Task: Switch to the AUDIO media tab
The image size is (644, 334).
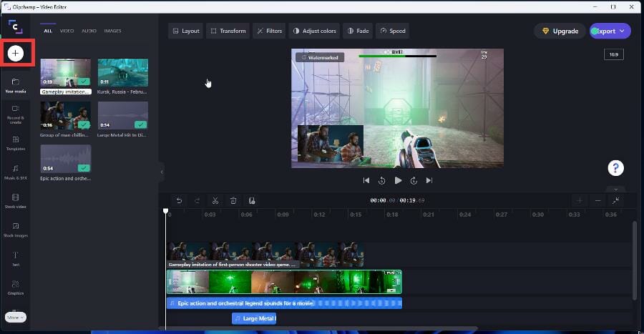Action: pos(89,31)
